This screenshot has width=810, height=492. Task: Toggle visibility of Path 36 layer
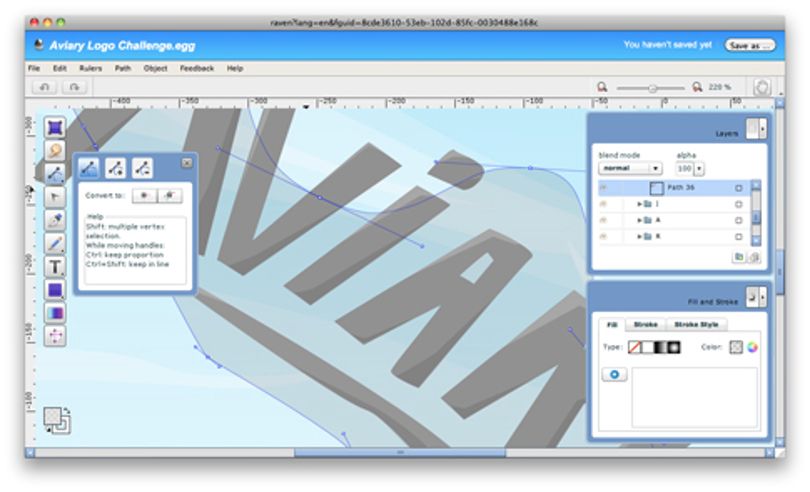603,188
